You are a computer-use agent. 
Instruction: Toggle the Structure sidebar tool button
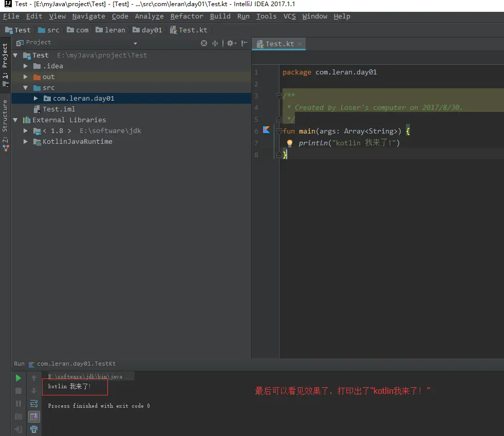click(5, 125)
